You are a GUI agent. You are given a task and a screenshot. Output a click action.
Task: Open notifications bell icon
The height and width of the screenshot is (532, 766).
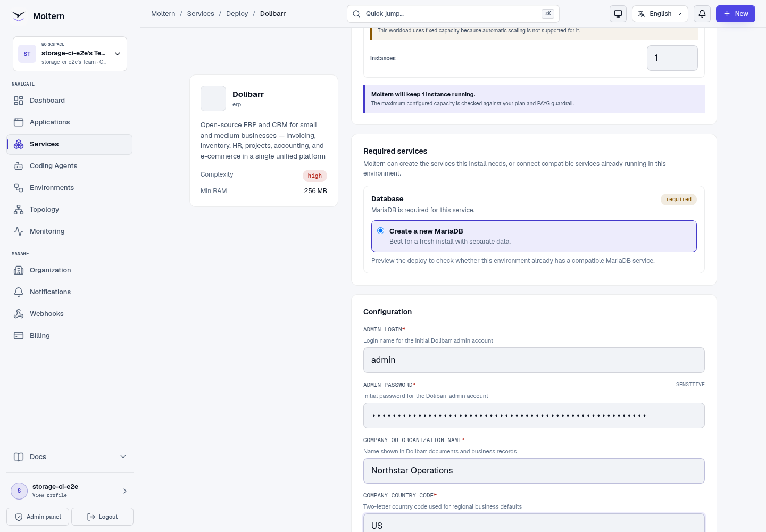tap(702, 14)
